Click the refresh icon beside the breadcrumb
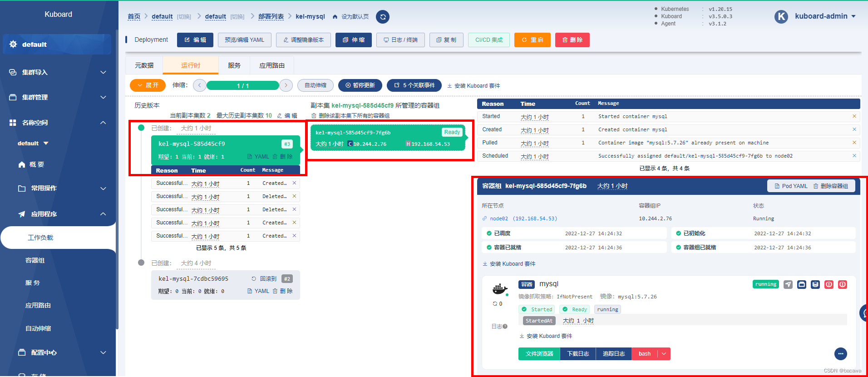 pyautogui.click(x=383, y=17)
